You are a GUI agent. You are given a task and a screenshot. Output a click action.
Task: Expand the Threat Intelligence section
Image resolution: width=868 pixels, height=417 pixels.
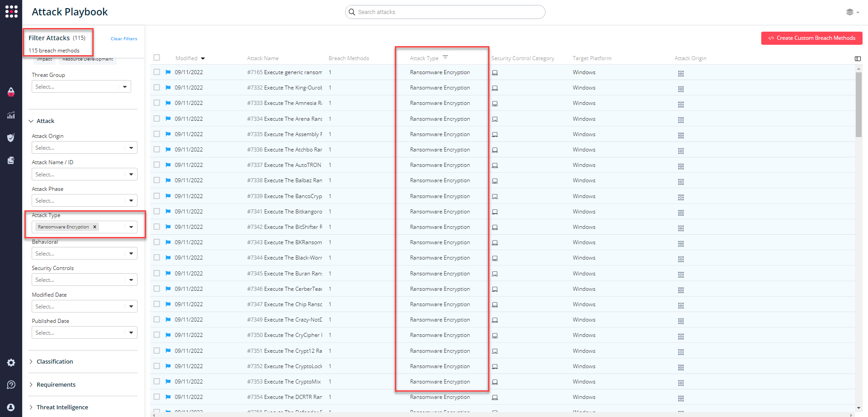coord(62,407)
